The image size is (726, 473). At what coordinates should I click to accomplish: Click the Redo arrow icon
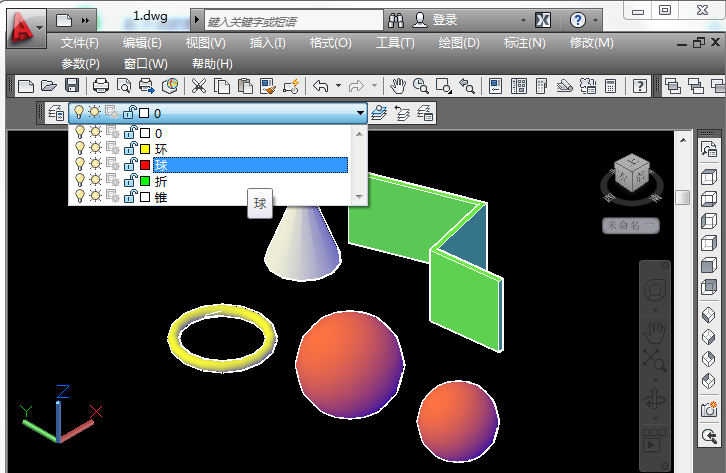pyautogui.click(x=356, y=86)
